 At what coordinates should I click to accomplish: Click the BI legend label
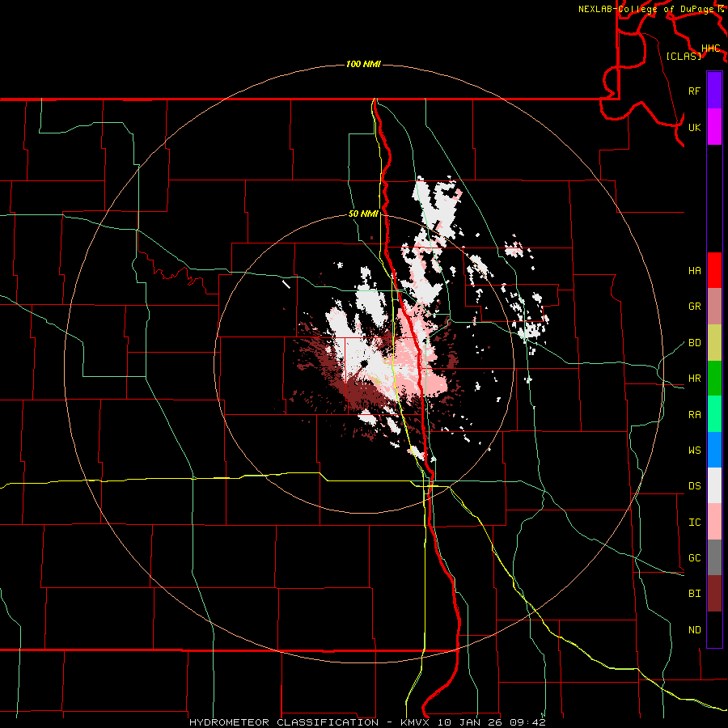[694, 594]
